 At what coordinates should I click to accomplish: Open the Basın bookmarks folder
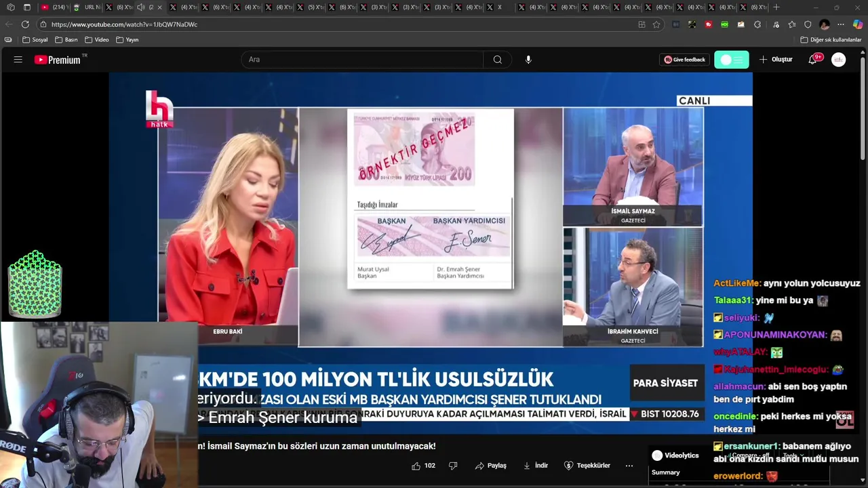66,40
